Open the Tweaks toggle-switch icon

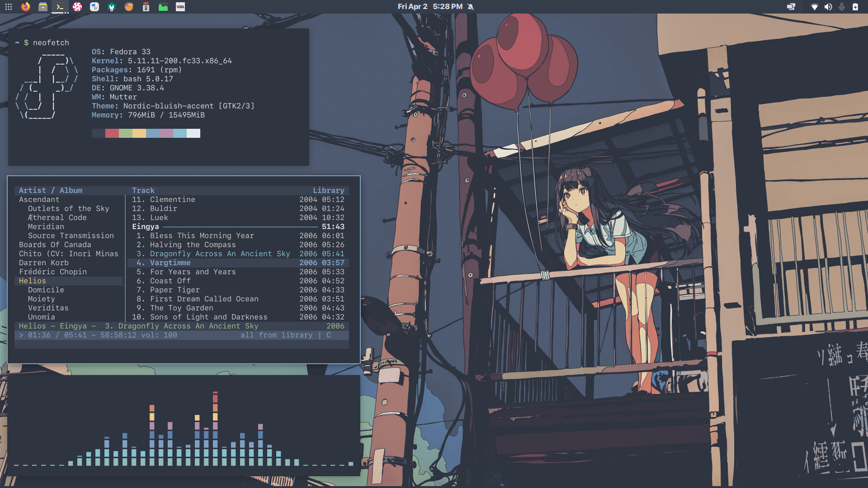tap(94, 7)
